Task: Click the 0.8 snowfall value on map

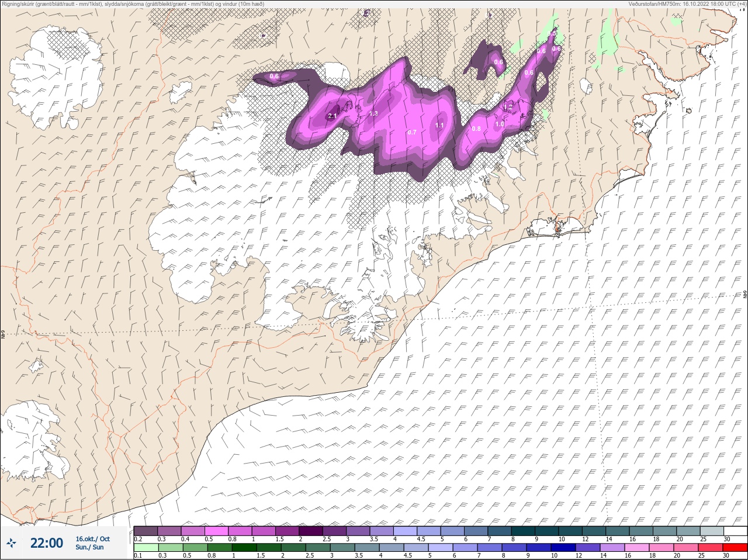Action: pos(476,129)
